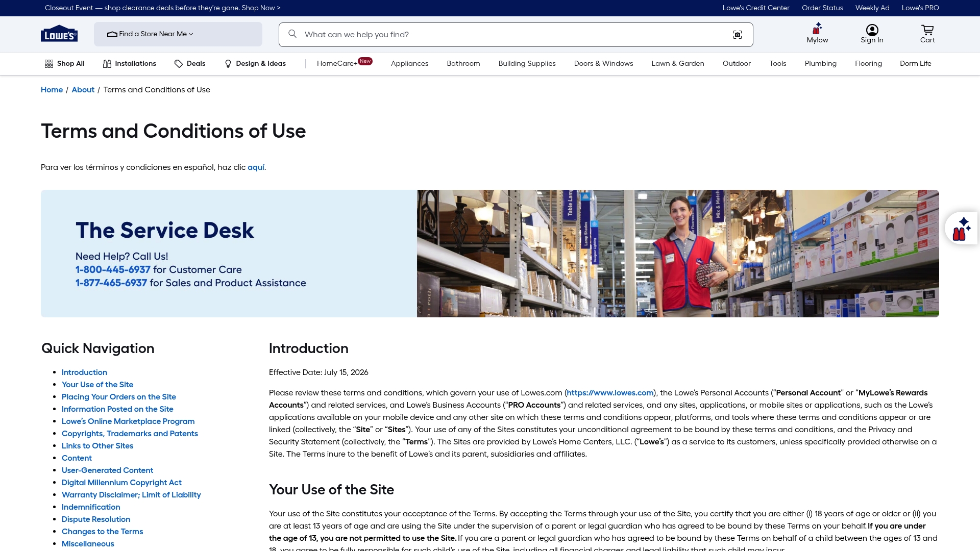Viewport: 980px width, 551px height.
Task: Open the Lowe's PRO link
Action: (x=920, y=8)
